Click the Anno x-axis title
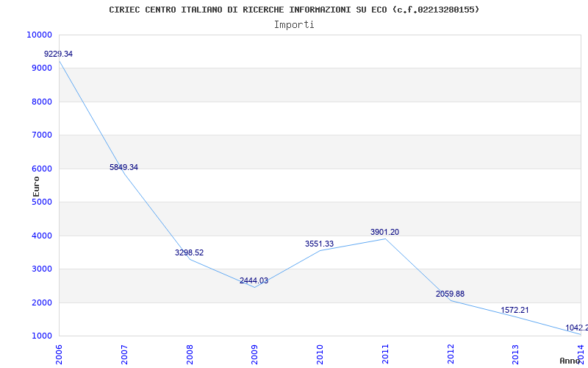588x368 pixels. tap(570, 361)
